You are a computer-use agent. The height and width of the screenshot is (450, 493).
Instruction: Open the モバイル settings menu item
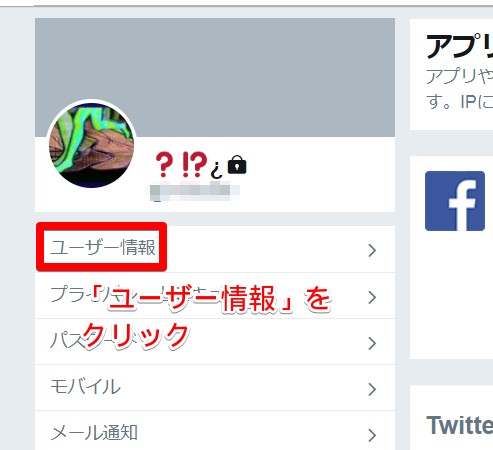215,388
